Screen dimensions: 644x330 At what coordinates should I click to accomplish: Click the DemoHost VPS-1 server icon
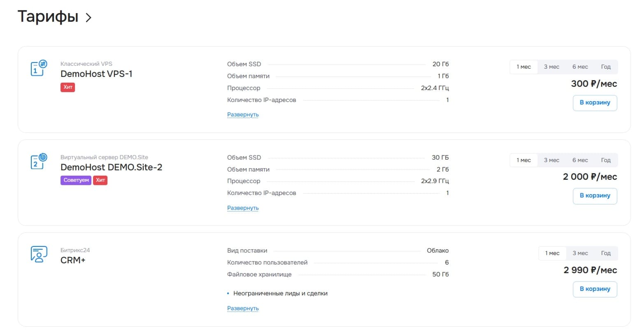(39, 68)
